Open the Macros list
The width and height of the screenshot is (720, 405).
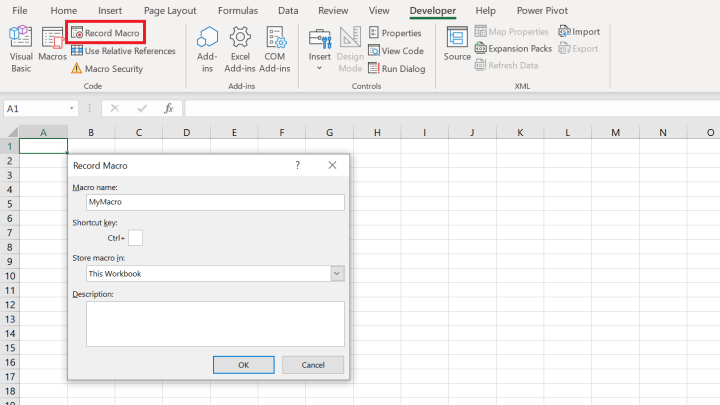(x=52, y=45)
